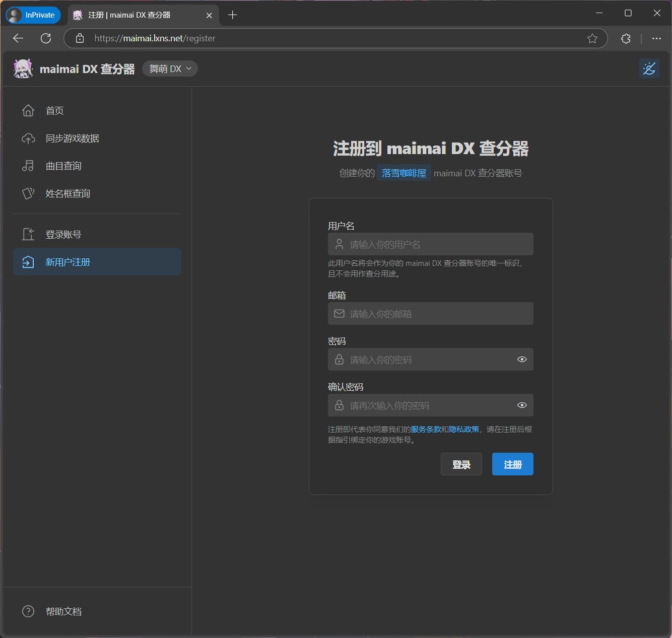672x638 pixels.
Task: Open the 服务条款 link
Action: [426, 430]
